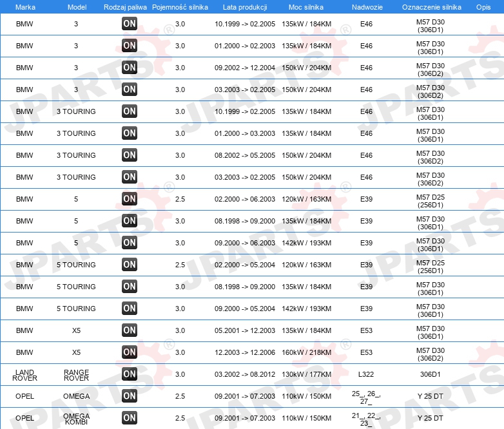The height and width of the screenshot is (429, 504).
Task: Click the Nadwozie column header
Action: pyautogui.click(x=367, y=7)
